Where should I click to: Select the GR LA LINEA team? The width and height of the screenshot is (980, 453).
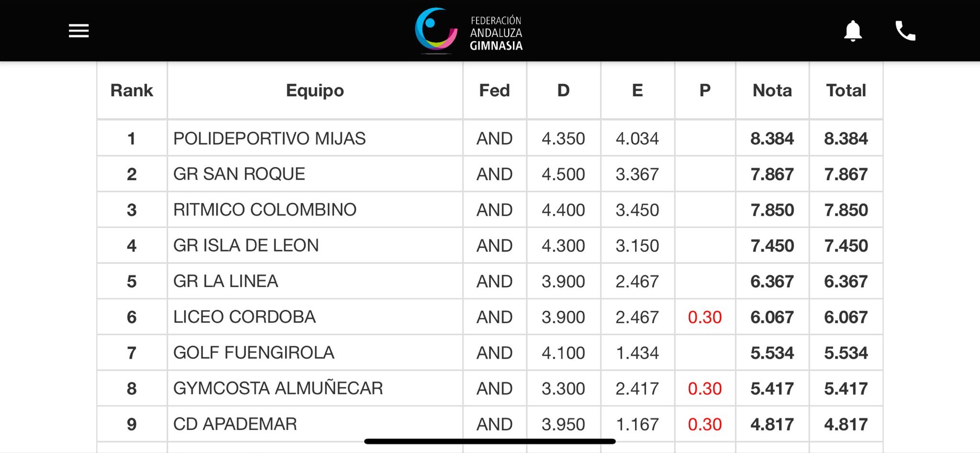(x=225, y=281)
